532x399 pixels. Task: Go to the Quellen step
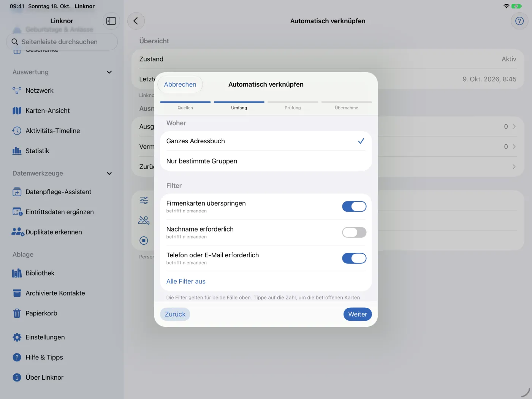185,106
